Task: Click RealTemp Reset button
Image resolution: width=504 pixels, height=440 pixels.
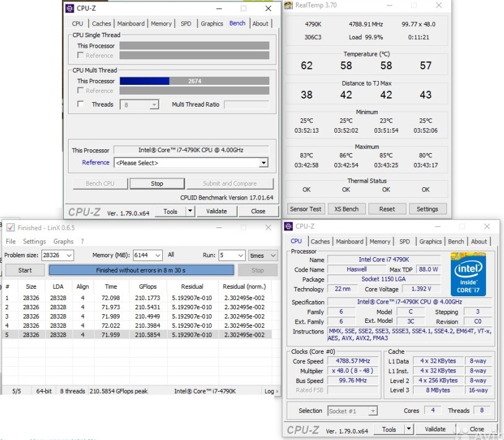Action: (387, 209)
